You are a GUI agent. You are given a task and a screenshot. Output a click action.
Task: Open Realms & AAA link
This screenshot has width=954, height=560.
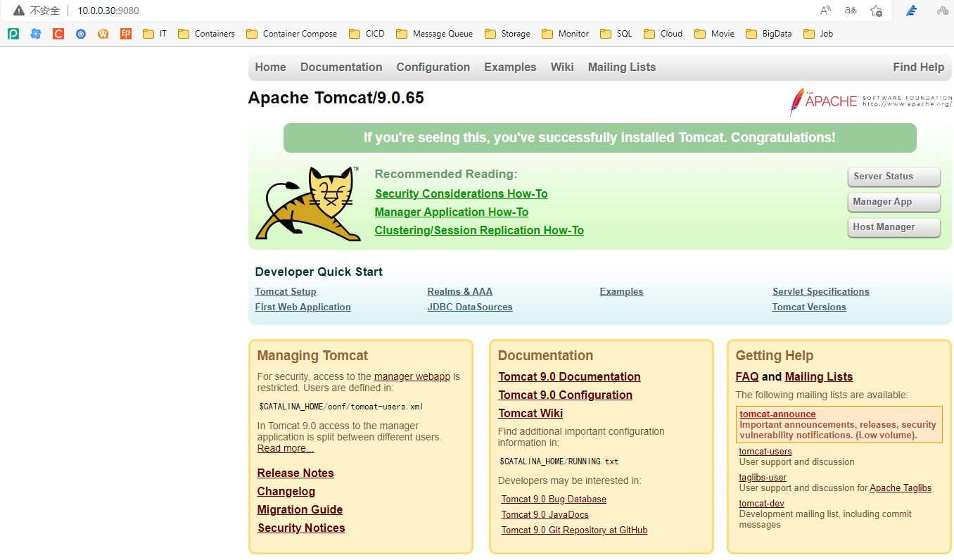[x=459, y=291]
